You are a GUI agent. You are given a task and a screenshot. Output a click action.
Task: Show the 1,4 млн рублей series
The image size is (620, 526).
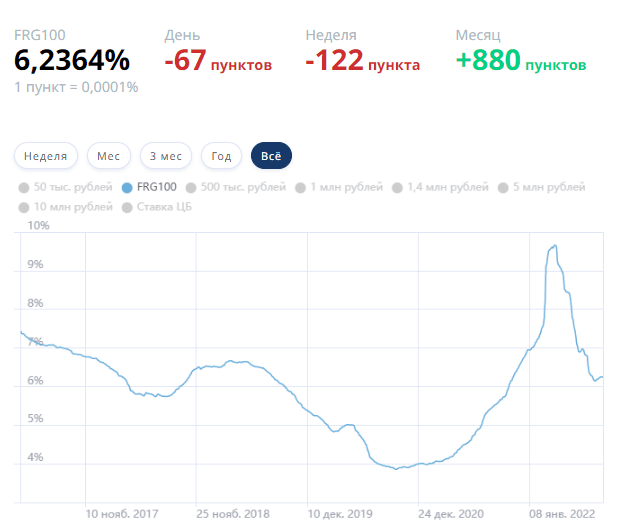pos(440,187)
